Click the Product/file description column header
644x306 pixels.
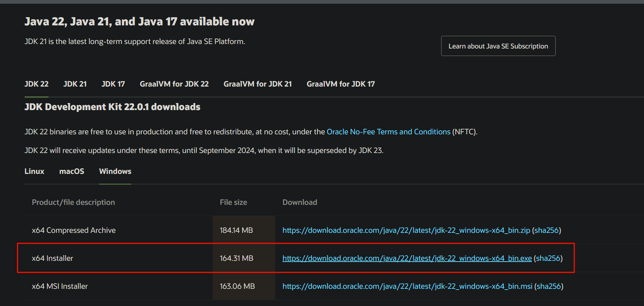(x=73, y=202)
